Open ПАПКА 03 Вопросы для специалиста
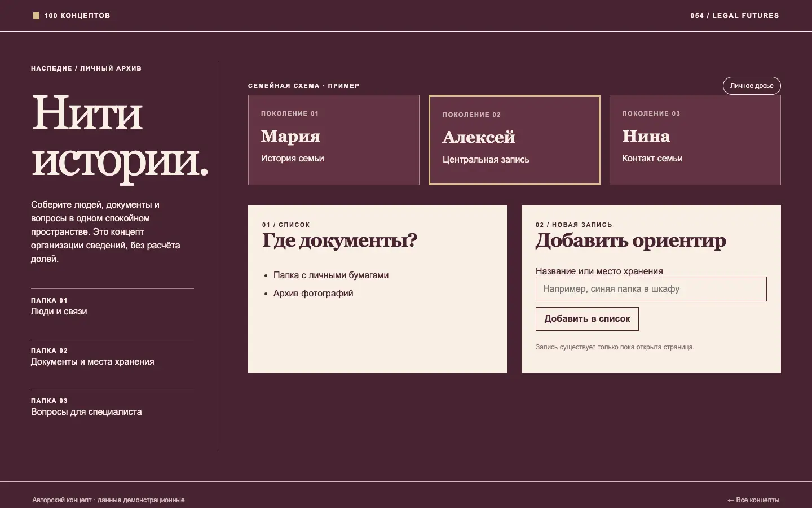Screen dimensions: 812x508 (x=112, y=407)
